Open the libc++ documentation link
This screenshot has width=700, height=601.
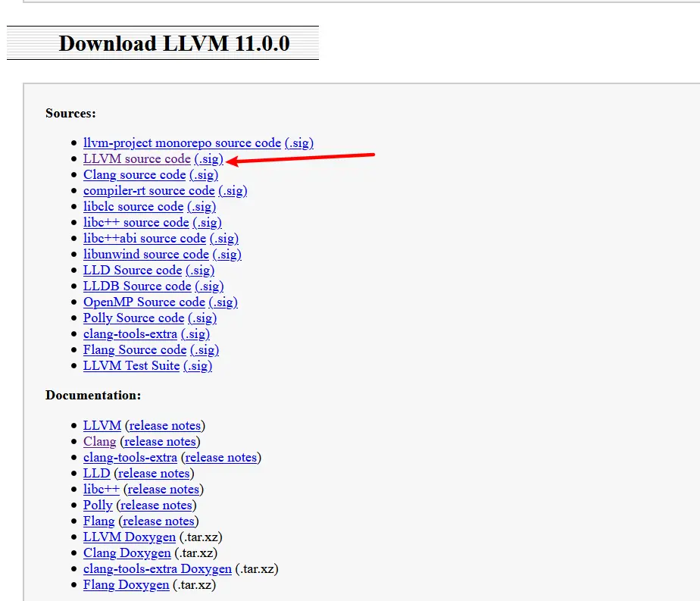click(x=102, y=490)
